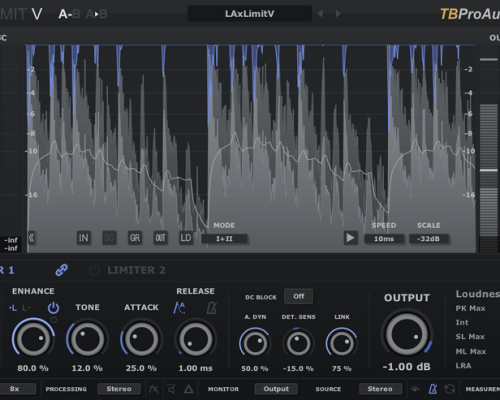Click the reset measurement circular arrows icon
Image resolution: width=500 pixels, height=400 pixels.
450,389
